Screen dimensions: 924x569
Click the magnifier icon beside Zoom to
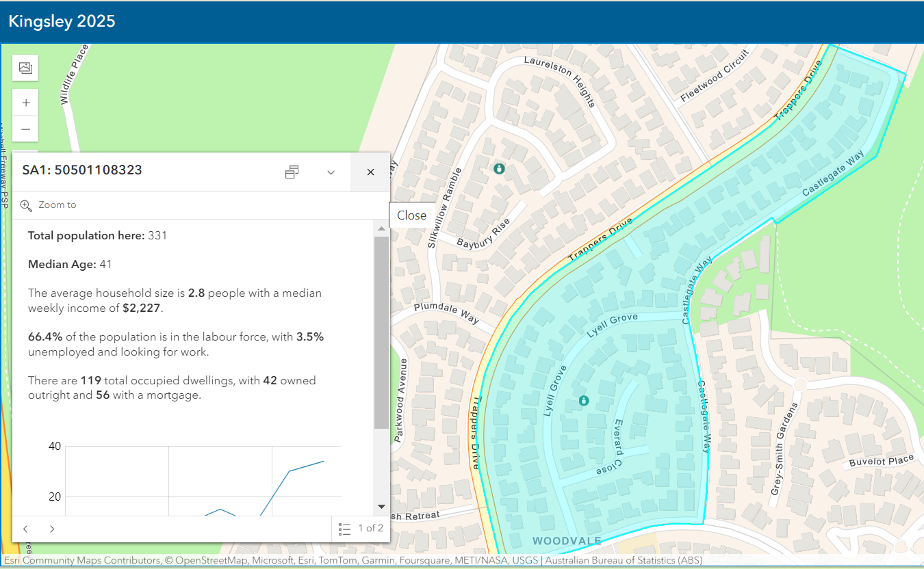(x=26, y=204)
